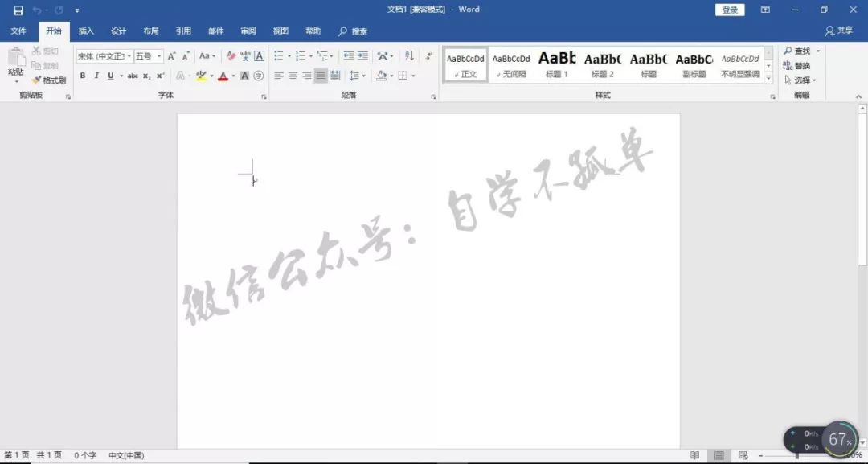Collapse the ribbon with the up chevron
This screenshot has width=868, height=464.
(x=858, y=96)
